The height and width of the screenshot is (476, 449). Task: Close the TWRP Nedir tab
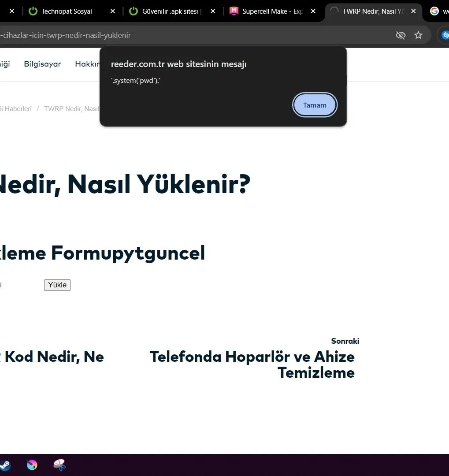[x=413, y=11]
